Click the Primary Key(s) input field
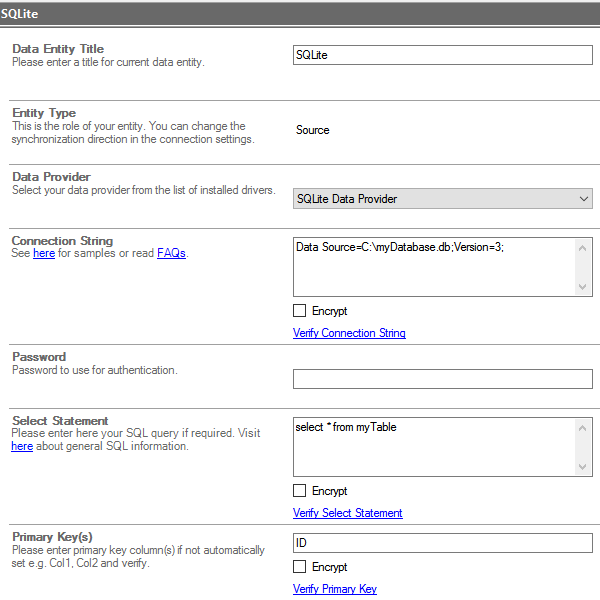The image size is (600, 600). click(x=442, y=543)
